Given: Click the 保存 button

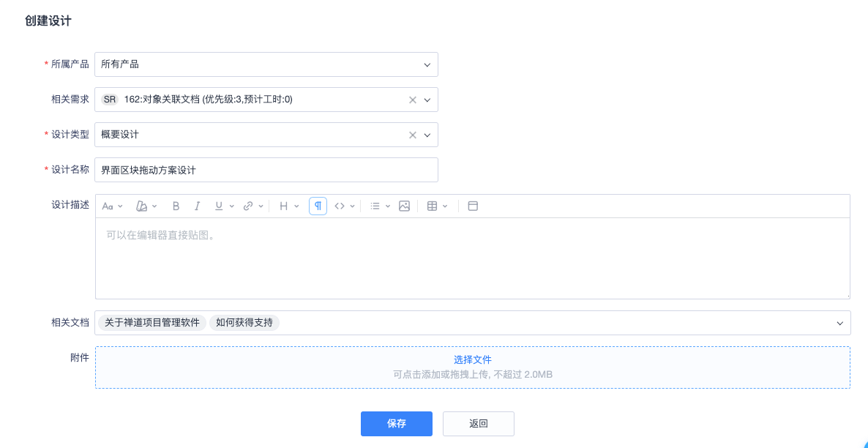Looking at the screenshot, I should [396, 424].
